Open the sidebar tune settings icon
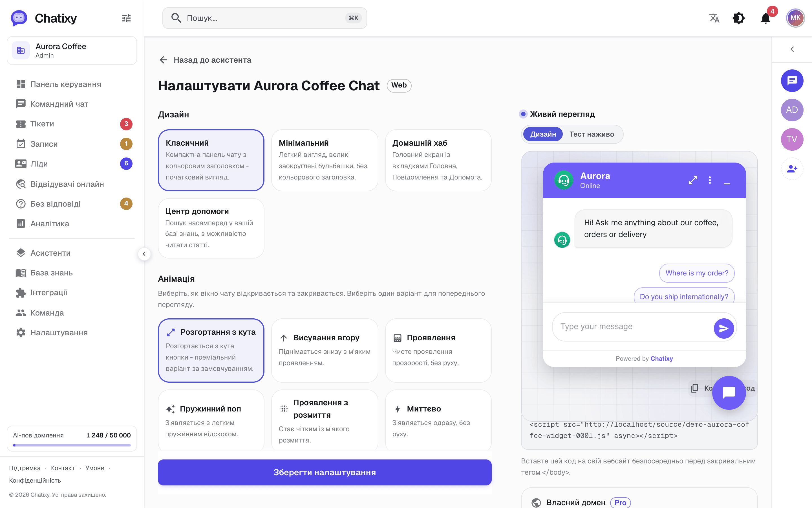 pyautogui.click(x=126, y=18)
